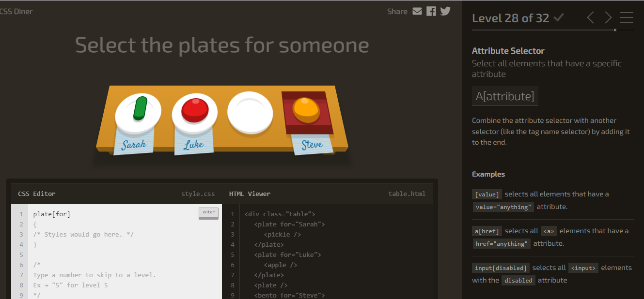
Task: Click the CSS Diner title link
Action: (x=16, y=11)
